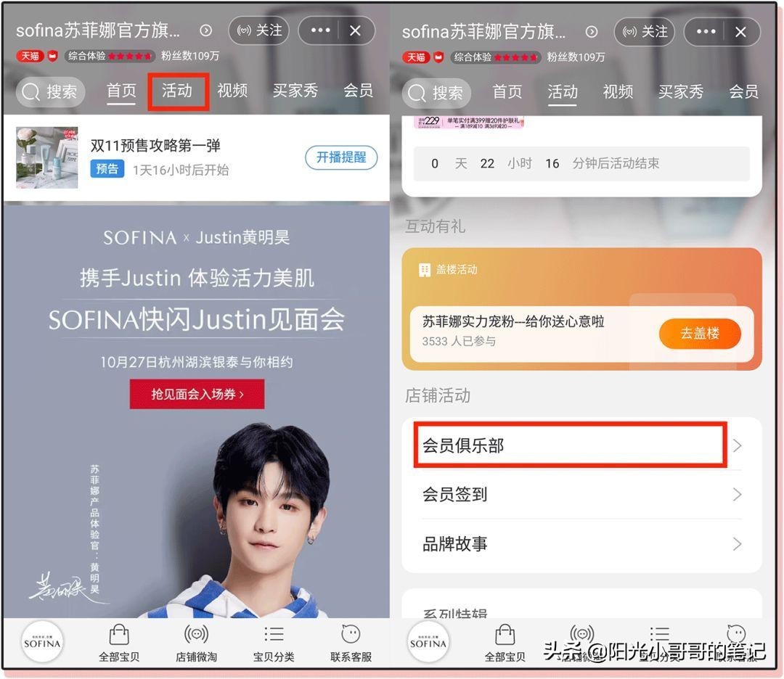This screenshot has height=679, width=784.
Task: Switch to the 买家秀 tab
Action: [x=295, y=91]
